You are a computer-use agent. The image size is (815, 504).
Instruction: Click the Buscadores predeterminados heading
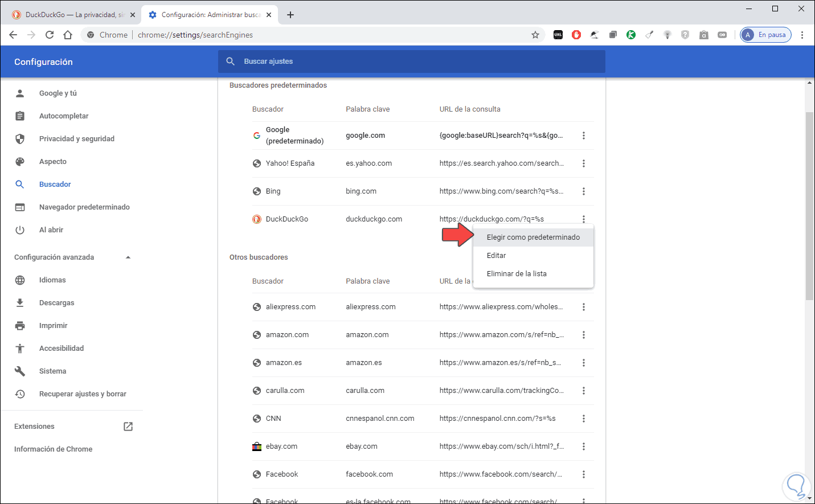pyautogui.click(x=278, y=85)
